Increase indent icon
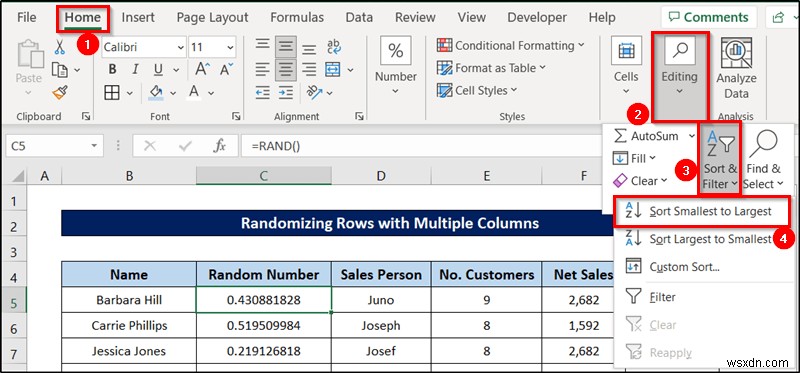This screenshot has width=800, height=373. pyautogui.click(x=286, y=92)
